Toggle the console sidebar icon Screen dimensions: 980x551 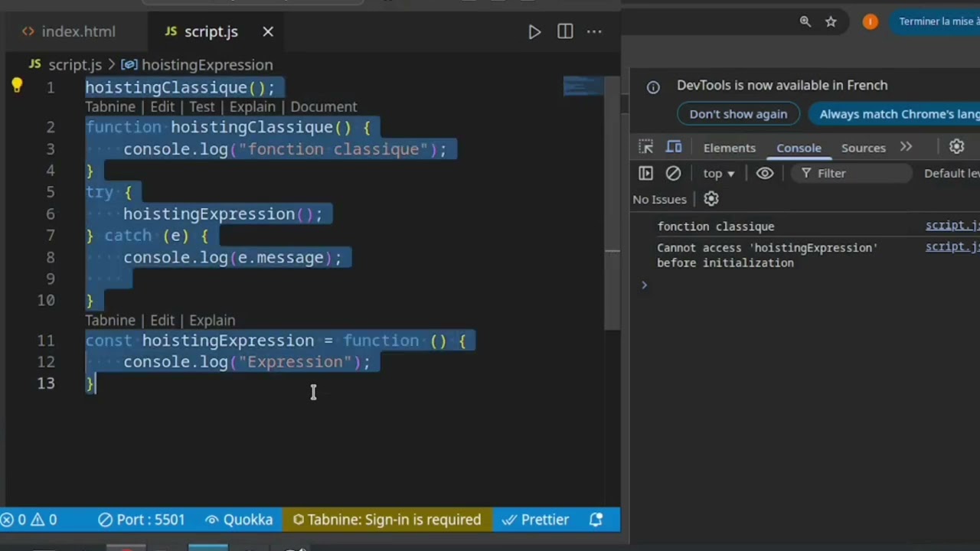pyautogui.click(x=645, y=173)
